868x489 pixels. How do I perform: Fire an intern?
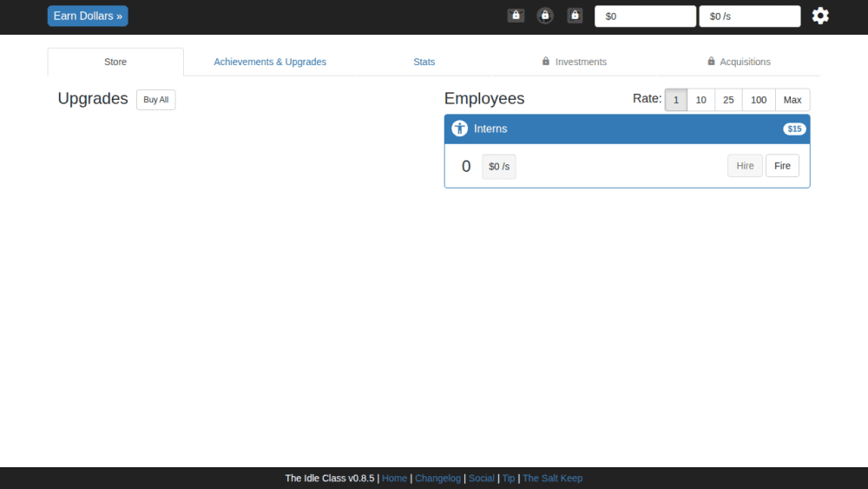(782, 166)
